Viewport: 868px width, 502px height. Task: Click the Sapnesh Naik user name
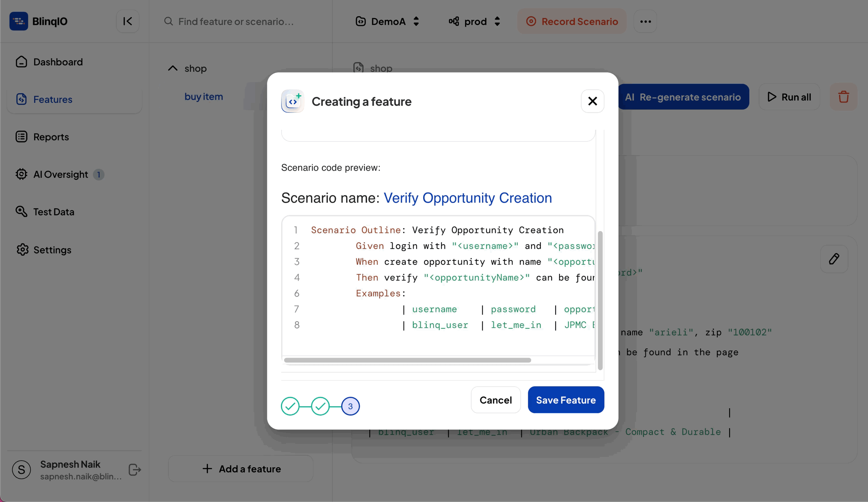tap(70, 464)
